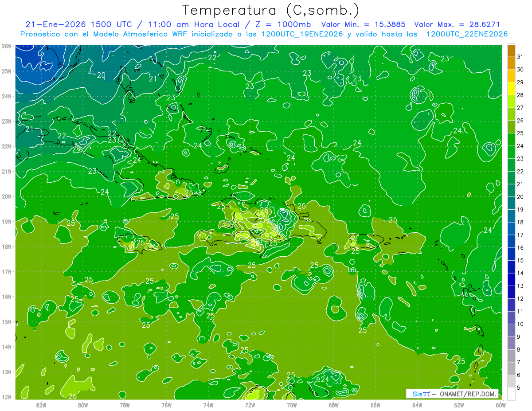This screenshot has height=411, width=532.
Task: Click the "82W" longitude label
Action: coord(41,404)
